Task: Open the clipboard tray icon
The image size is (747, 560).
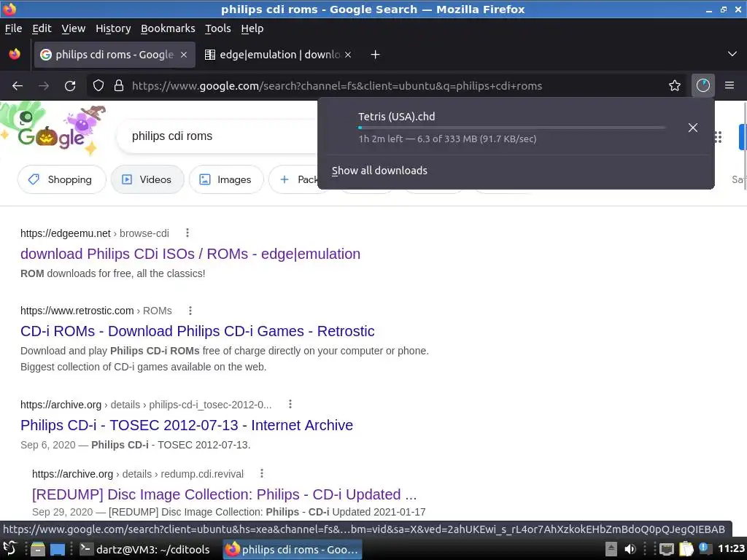Action: (686, 548)
